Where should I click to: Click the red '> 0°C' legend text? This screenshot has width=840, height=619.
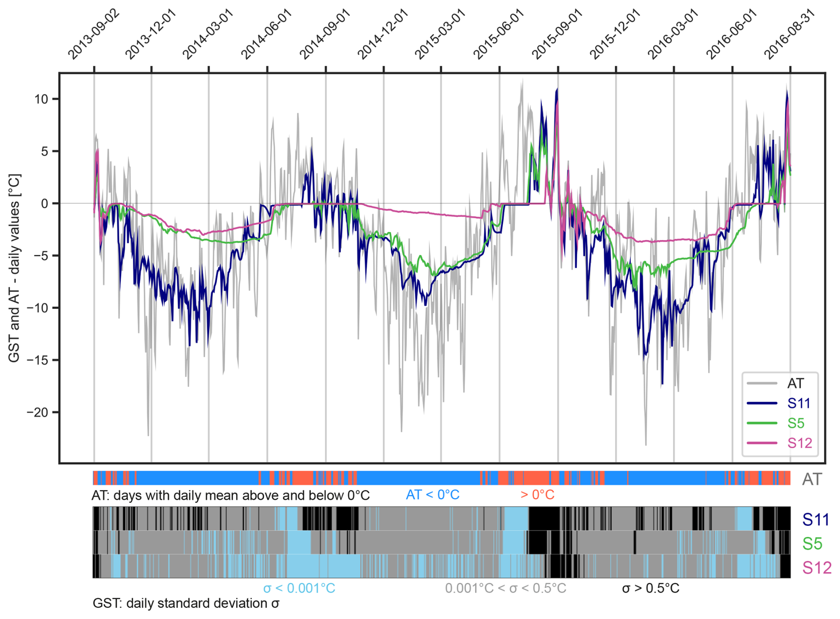537,495
